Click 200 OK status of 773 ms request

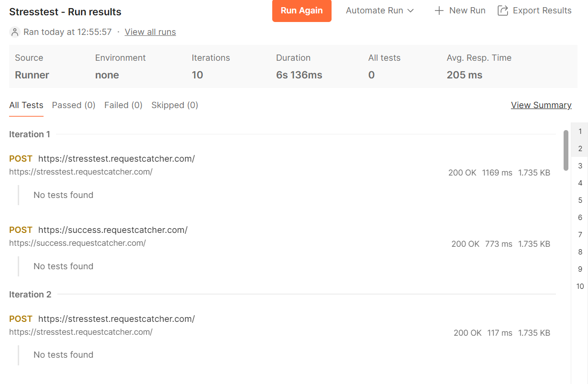point(465,244)
